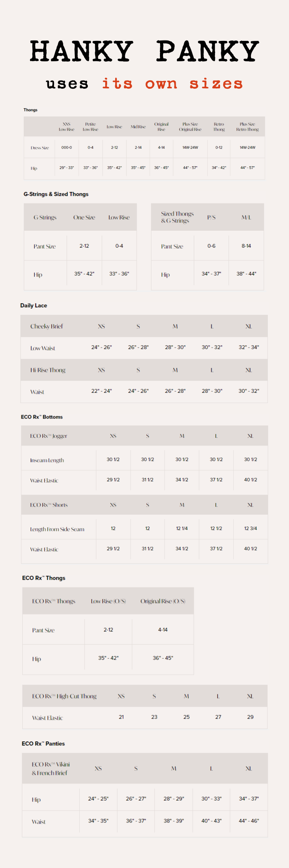Click the Plus Size Retro Thong header
This screenshot has height=868, width=289.
(x=247, y=127)
